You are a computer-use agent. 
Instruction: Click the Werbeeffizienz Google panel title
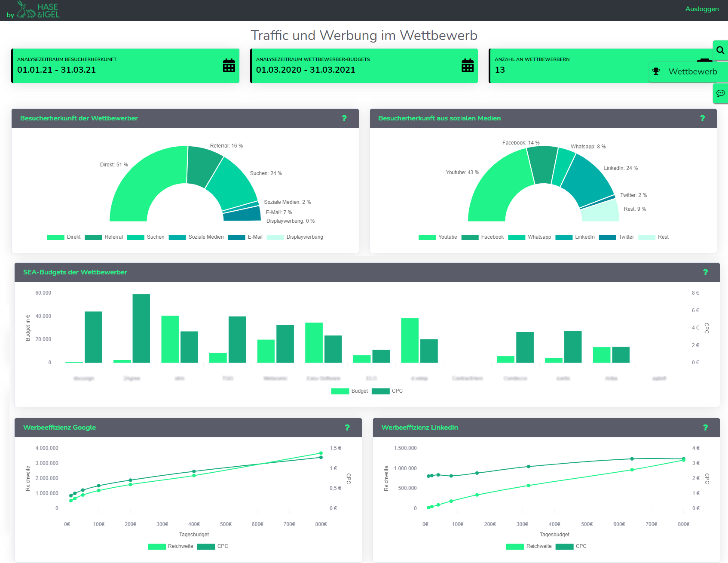60,428
